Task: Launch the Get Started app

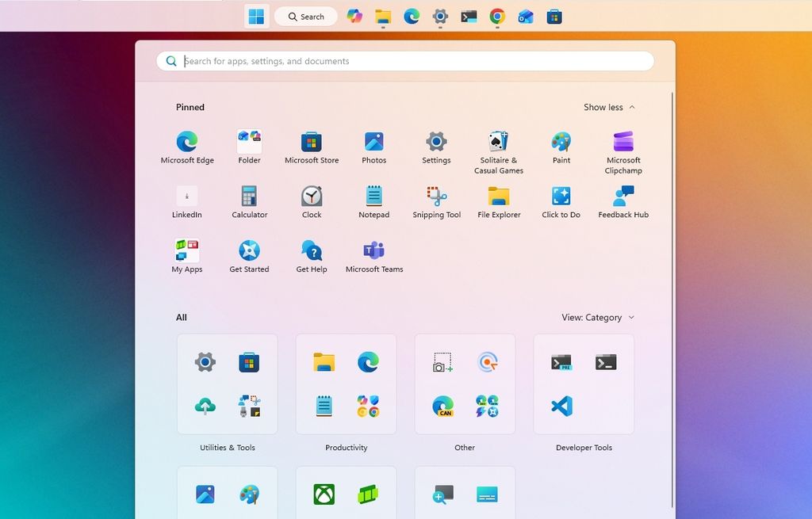Action: pos(249,256)
